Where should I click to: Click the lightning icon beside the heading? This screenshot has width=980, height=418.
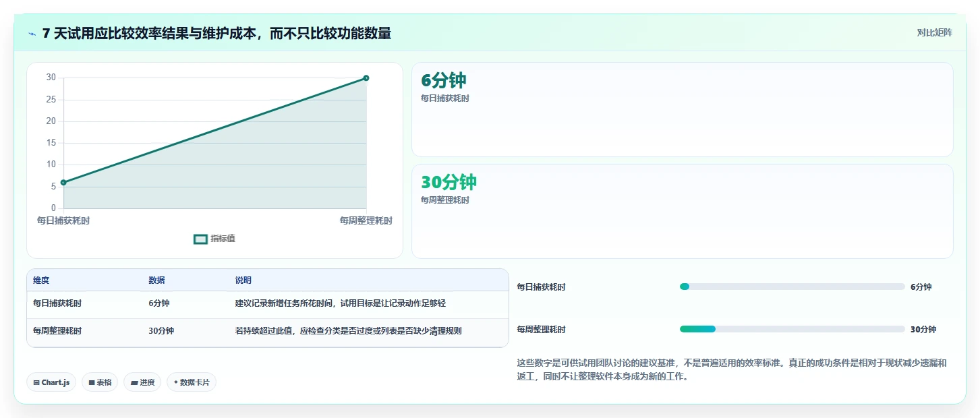pos(32,34)
